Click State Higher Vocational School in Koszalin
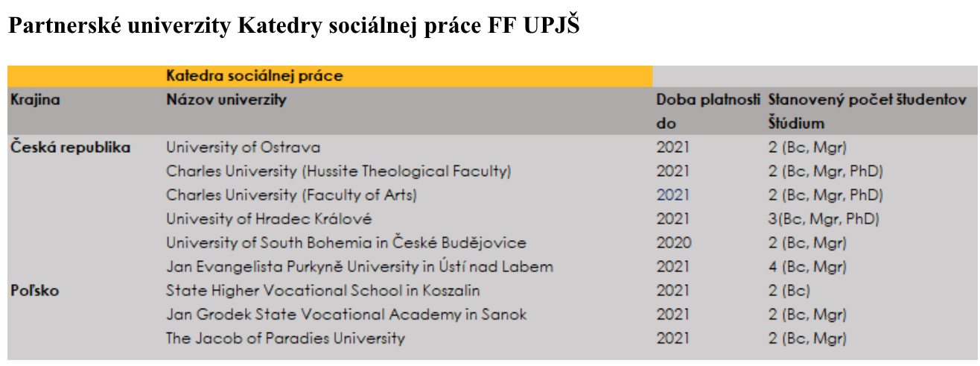 coord(323,291)
